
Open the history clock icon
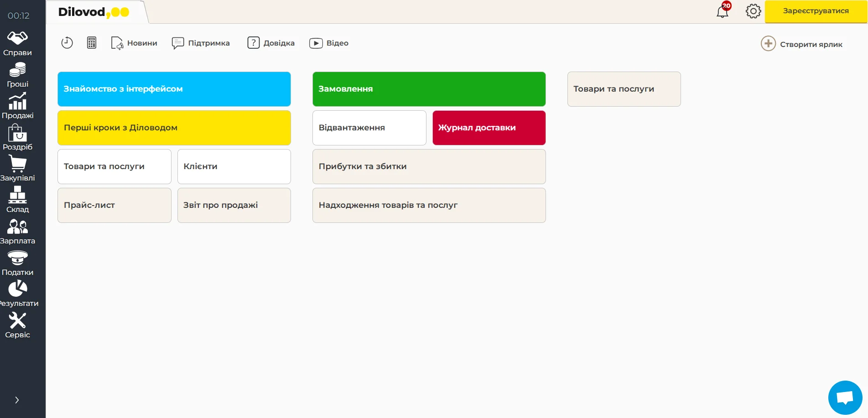point(67,43)
